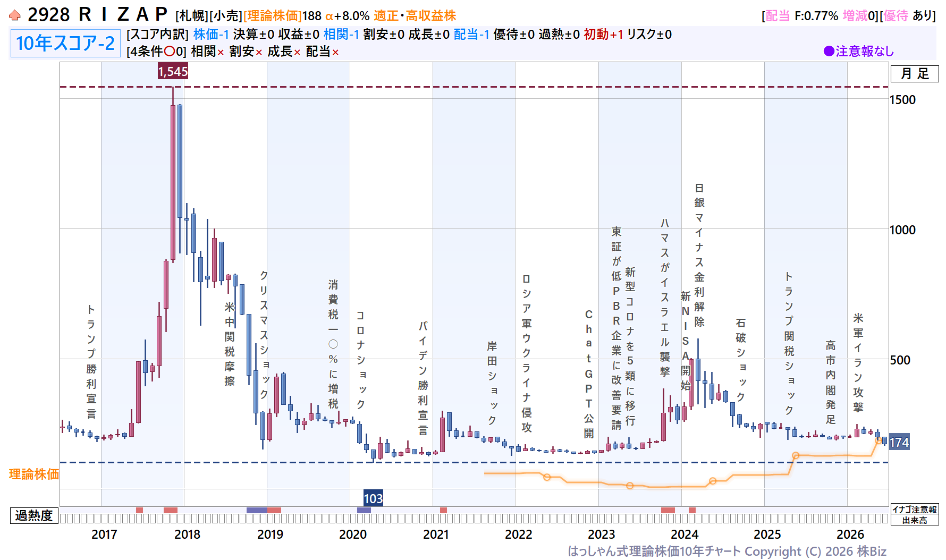This screenshot has width=946, height=560.
Task: Click the red overheat bar segment in 2021
Action: pos(443,511)
